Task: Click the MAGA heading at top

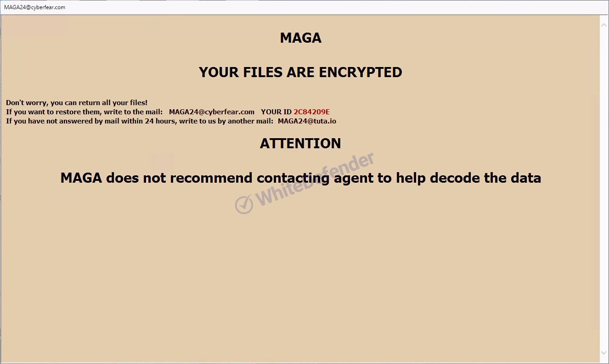Action: point(301,38)
